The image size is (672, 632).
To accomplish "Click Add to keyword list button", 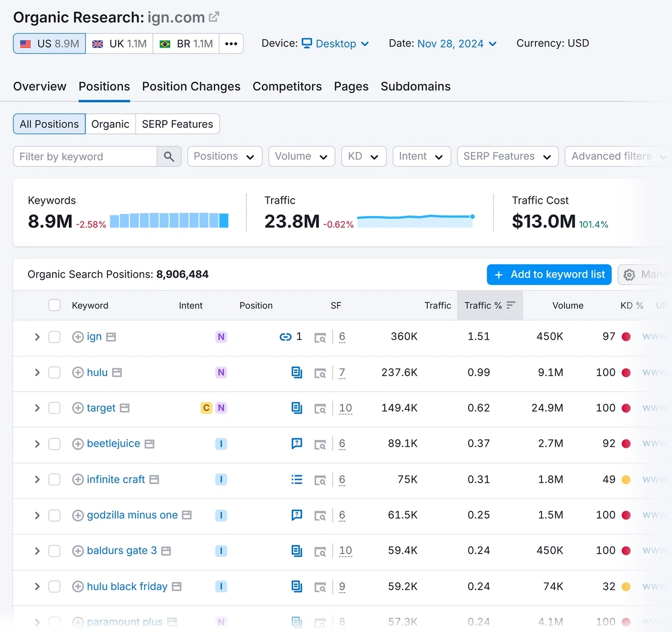I will tap(549, 275).
